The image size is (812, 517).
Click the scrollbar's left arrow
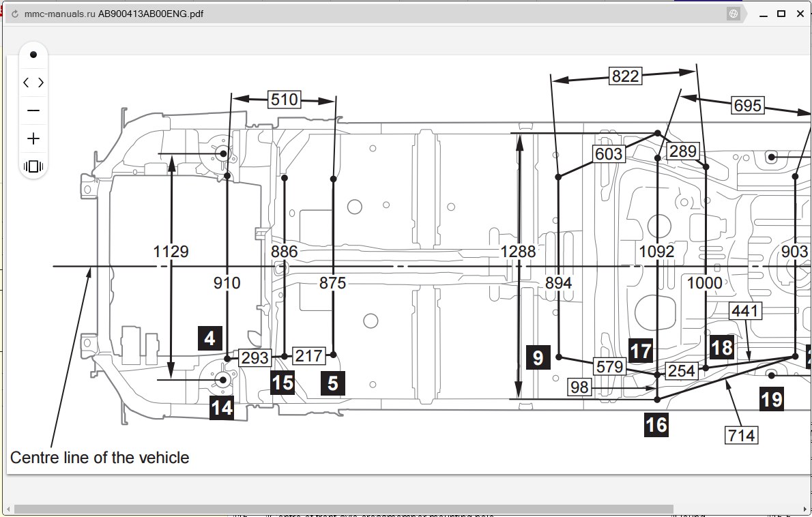[7, 509]
